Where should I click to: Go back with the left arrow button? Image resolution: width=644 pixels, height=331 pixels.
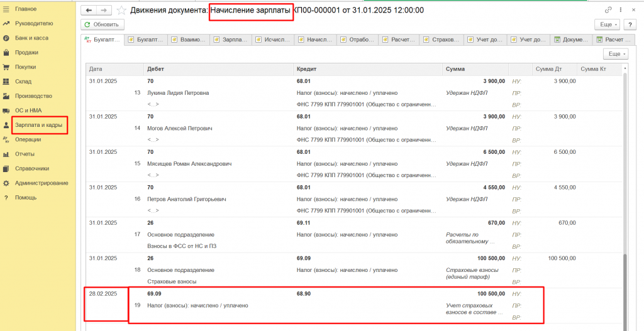pos(89,10)
